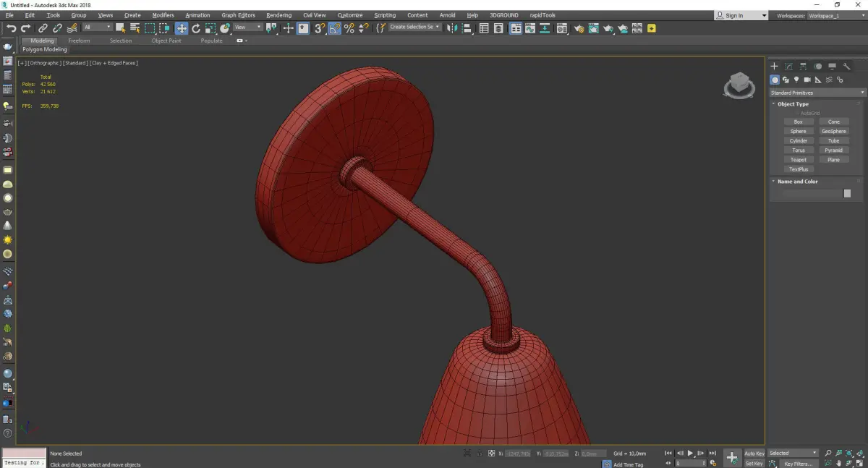Toggle the selection lock padlock icon
The width and height of the screenshot is (868, 468).
(479, 454)
